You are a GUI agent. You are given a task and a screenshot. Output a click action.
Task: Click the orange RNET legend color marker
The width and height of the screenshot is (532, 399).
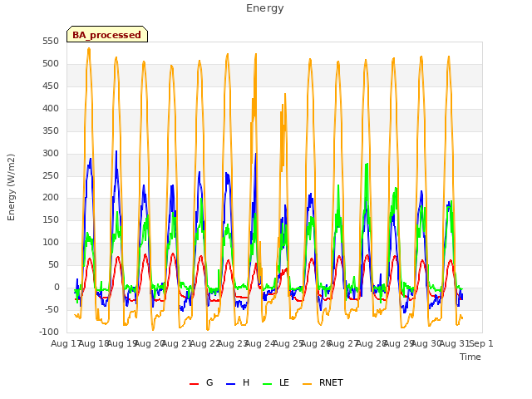point(307,384)
